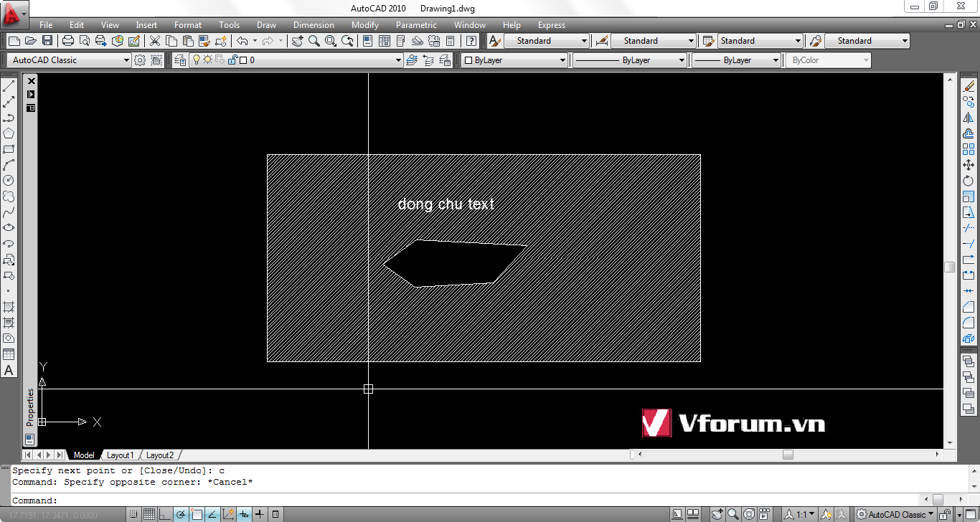Open the text style Standard dropdown
This screenshot has width=980, height=522.
[547, 41]
